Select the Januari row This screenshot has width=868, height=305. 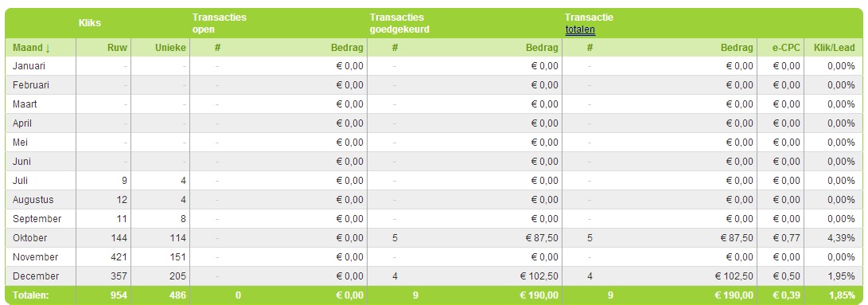434,66
